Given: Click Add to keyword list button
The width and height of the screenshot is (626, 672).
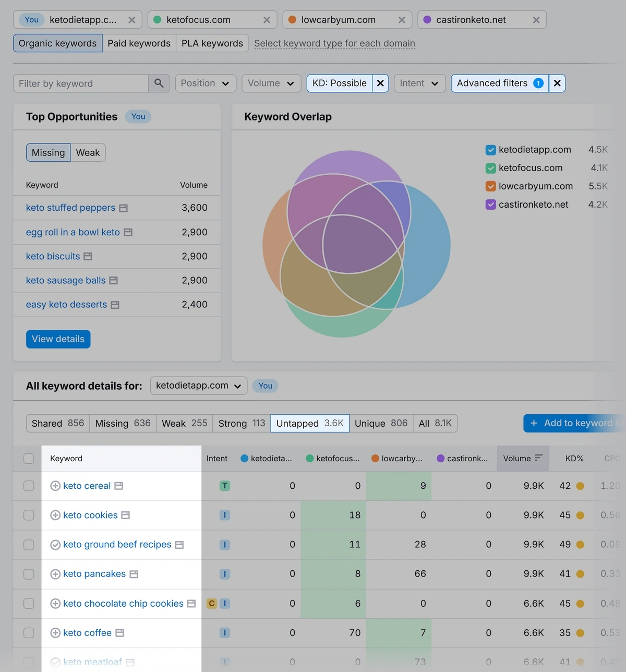Looking at the screenshot, I should click(574, 423).
